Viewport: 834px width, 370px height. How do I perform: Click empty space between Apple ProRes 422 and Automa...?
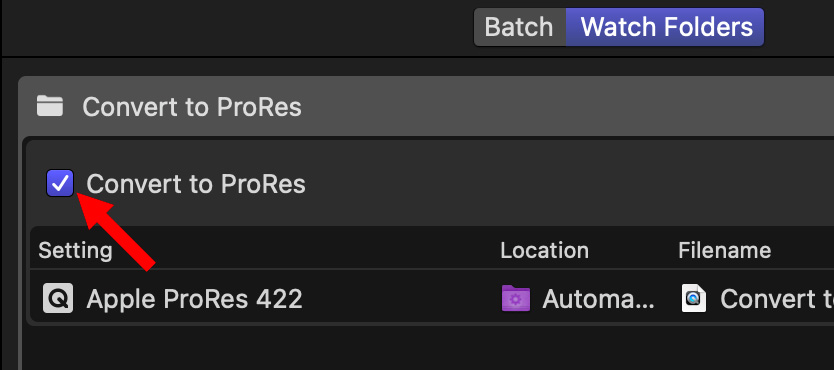[400, 299]
